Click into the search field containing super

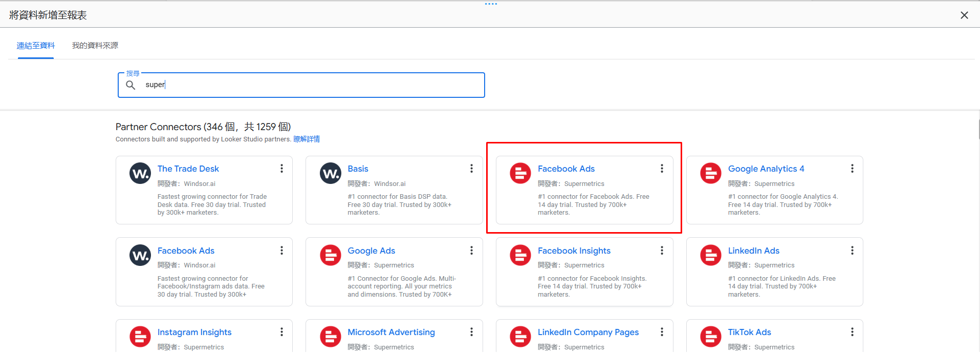307,85
